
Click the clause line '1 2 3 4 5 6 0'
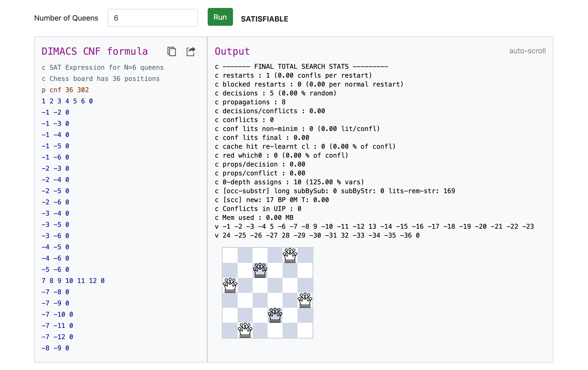click(x=67, y=101)
